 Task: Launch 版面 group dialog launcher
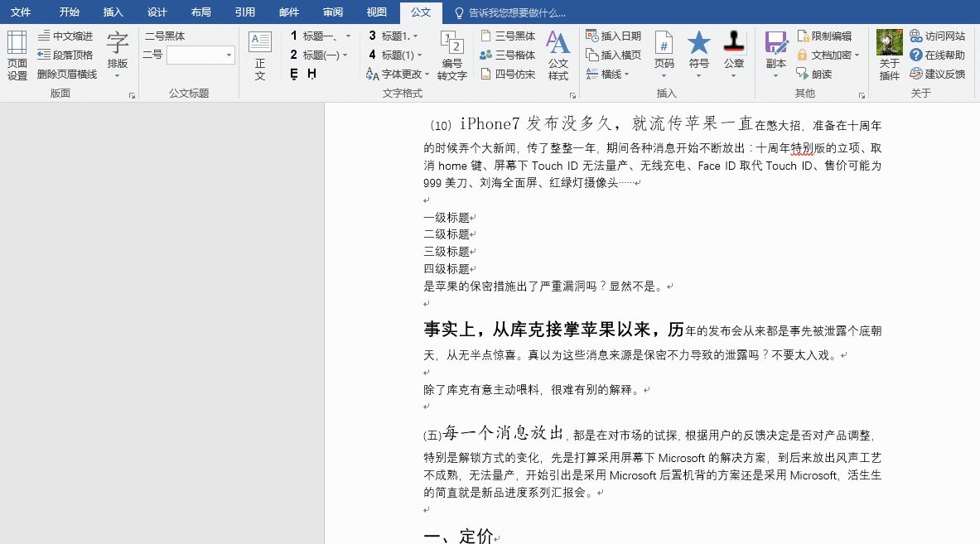click(132, 95)
